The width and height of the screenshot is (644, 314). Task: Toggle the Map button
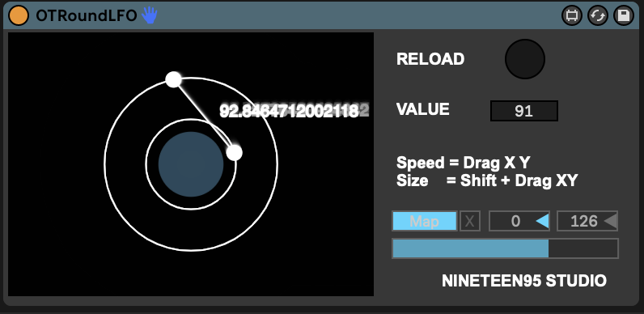coord(425,222)
